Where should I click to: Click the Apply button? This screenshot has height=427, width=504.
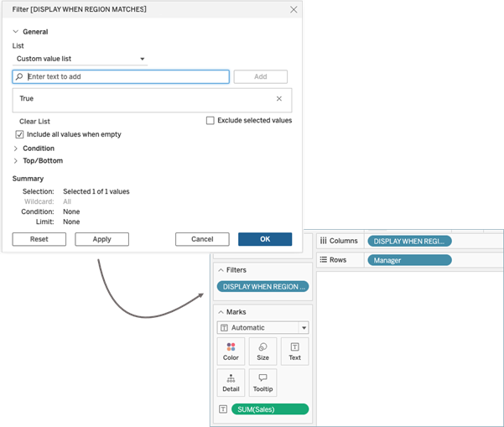tap(101, 239)
